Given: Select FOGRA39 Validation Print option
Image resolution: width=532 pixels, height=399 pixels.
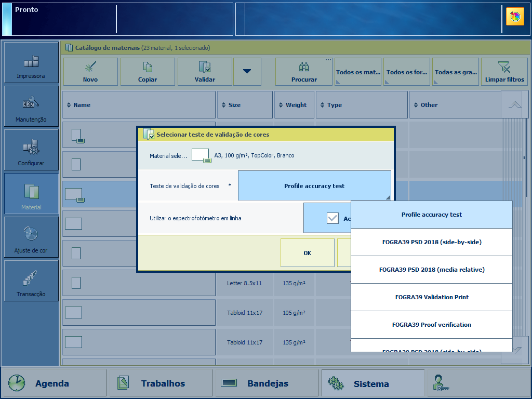Looking at the screenshot, I should tap(432, 297).
